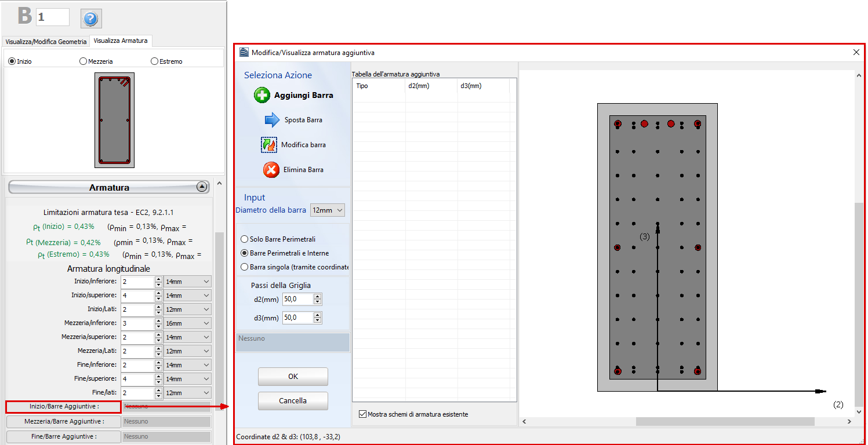Open Diametro della barra dropdown
Screen dimensions: 868x445
[x=328, y=210]
